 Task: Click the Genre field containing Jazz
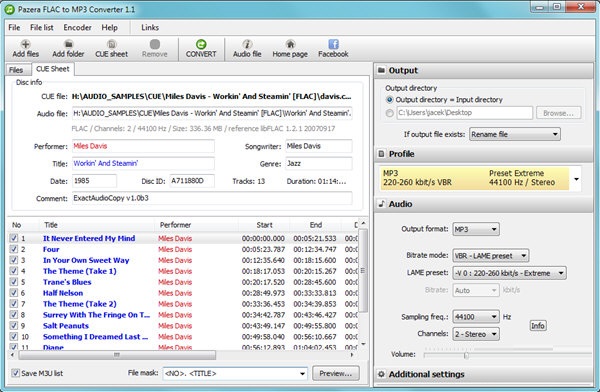(318, 163)
